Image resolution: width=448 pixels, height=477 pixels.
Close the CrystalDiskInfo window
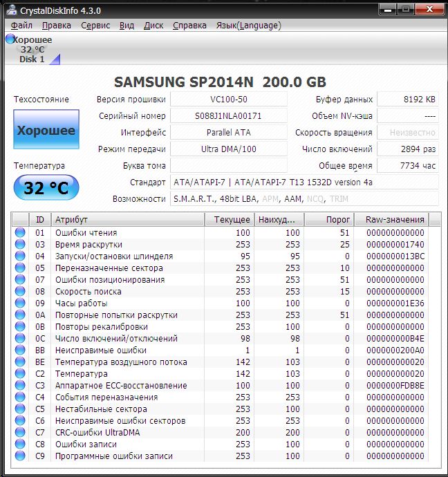429,10
